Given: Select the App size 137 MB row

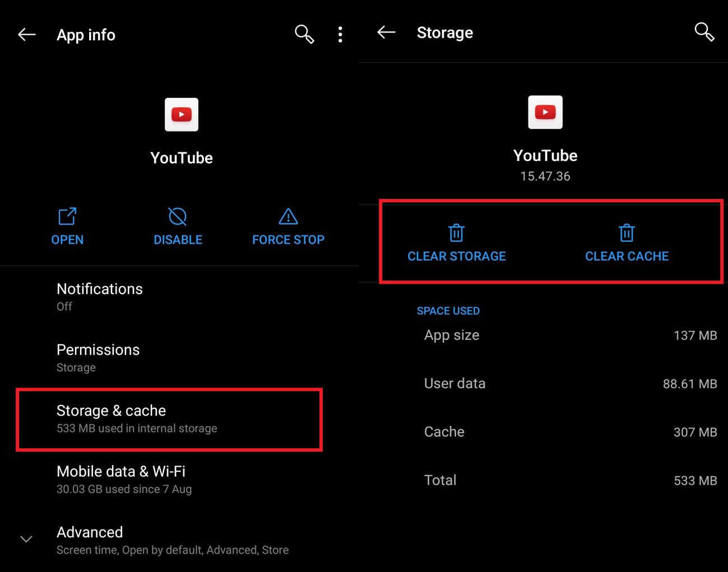Looking at the screenshot, I should (571, 335).
